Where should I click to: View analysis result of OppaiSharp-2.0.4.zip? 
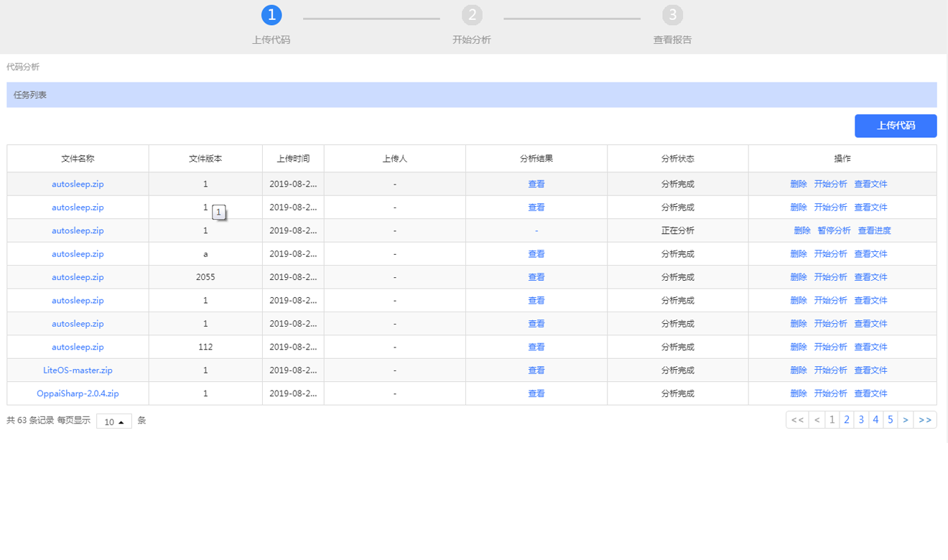536,393
